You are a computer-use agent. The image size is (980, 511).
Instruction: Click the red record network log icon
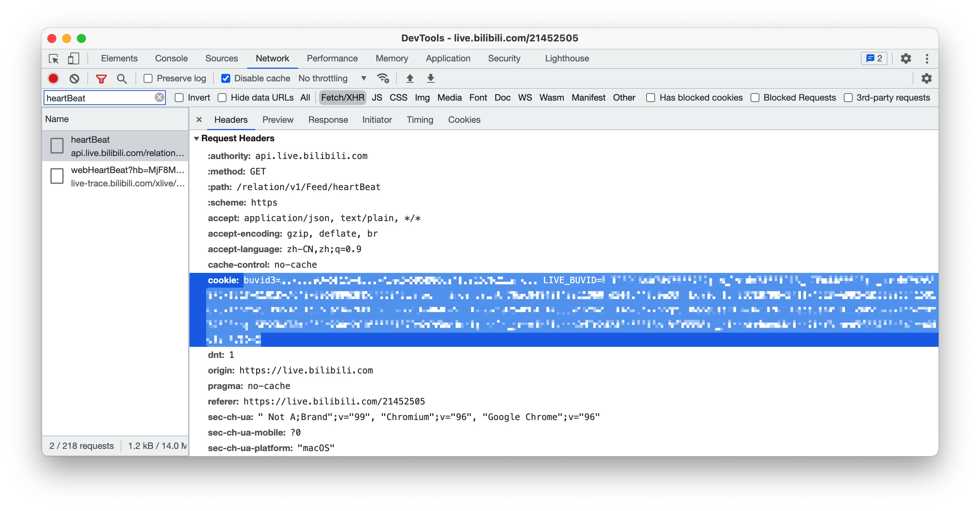pos(53,78)
